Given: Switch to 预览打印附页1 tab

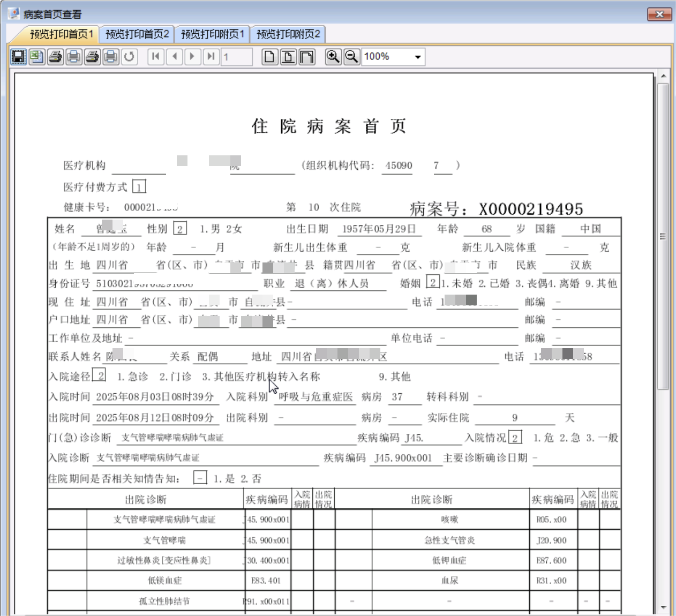Looking at the screenshot, I should (213, 34).
